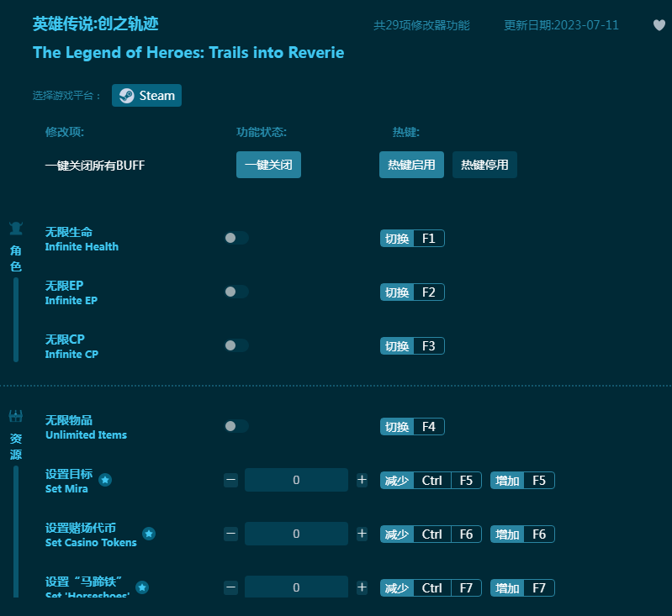Viewport: 672px width, 616px height.
Task: Select the Steam platform button
Action: point(146,96)
